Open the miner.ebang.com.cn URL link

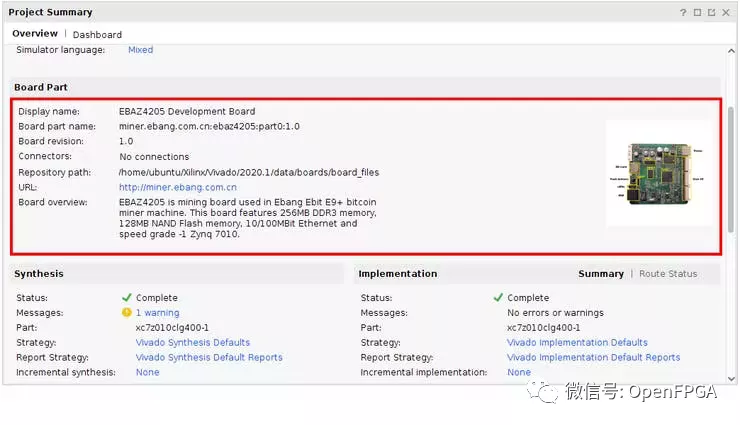pyautogui.click(x=177, y=187)
